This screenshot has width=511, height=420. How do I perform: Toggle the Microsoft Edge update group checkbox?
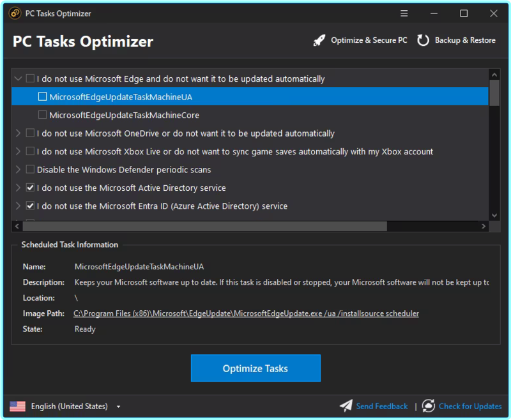(x=30, y=79)
